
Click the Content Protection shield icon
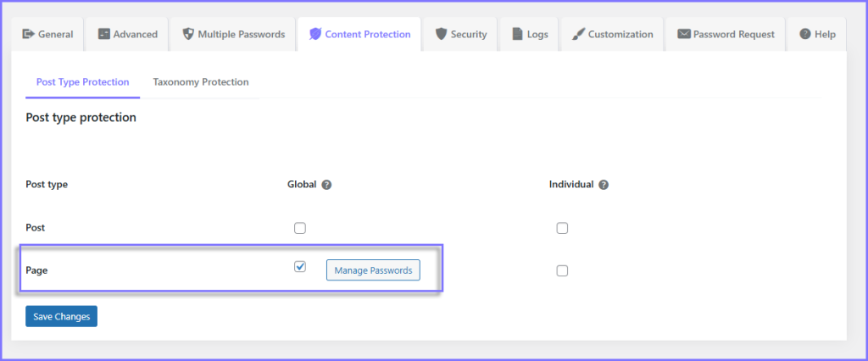point(315,35)
